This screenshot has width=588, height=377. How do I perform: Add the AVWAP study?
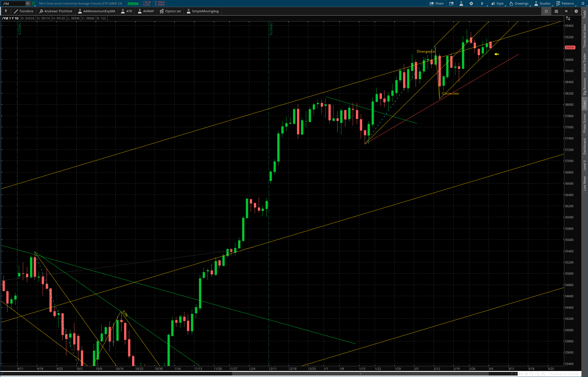coord(146,11)
